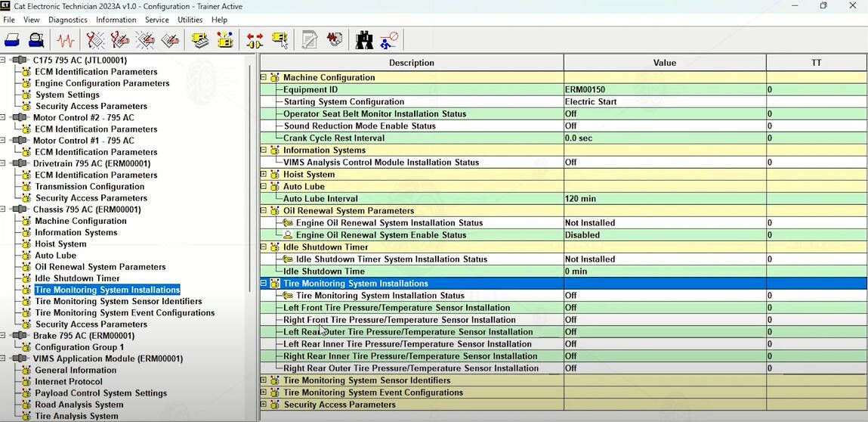Image resolution: width=868 pixels, height=422 pixels.
Task: Collapse the Machine Configuration group
Action: [x=264, y=77]
